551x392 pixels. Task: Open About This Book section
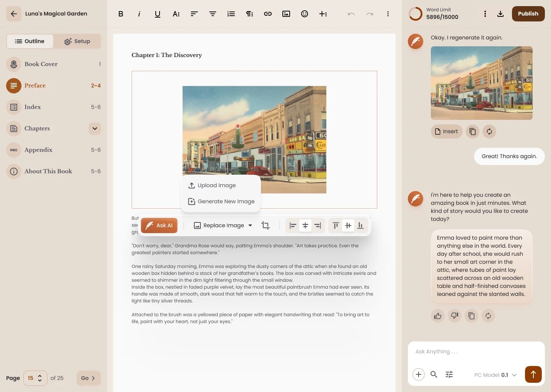(x=54, y=171)
